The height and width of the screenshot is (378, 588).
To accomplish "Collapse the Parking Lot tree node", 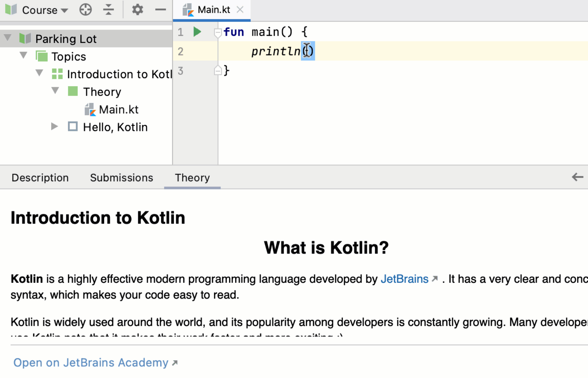I will point(8,38).
